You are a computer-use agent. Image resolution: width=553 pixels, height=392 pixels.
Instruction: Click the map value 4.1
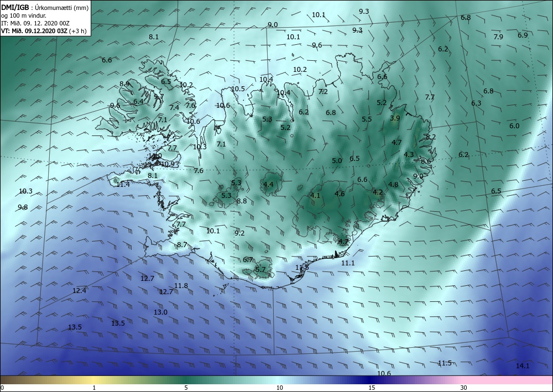pos(315,195)
